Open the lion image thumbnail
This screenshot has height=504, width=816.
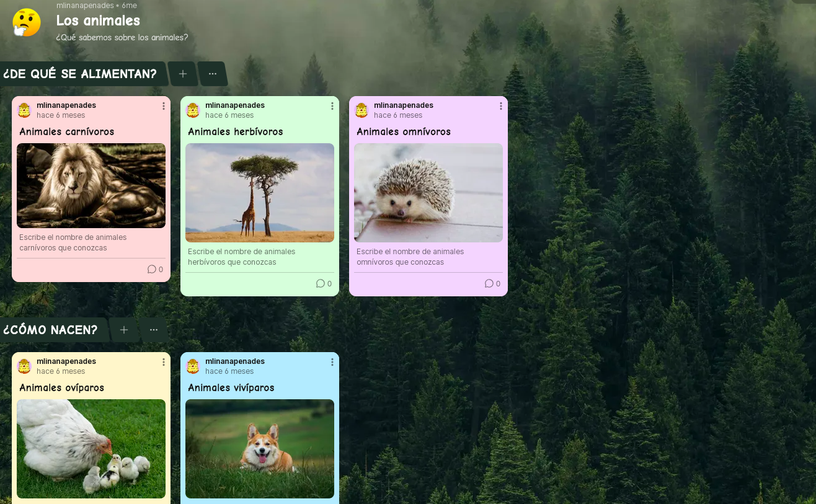point(91,185)
